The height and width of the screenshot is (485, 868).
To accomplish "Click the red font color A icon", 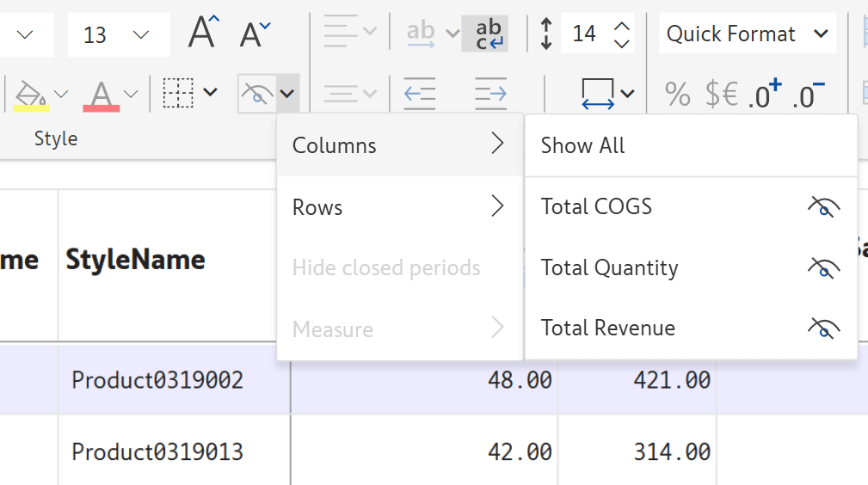I will [x=102, y=95].
